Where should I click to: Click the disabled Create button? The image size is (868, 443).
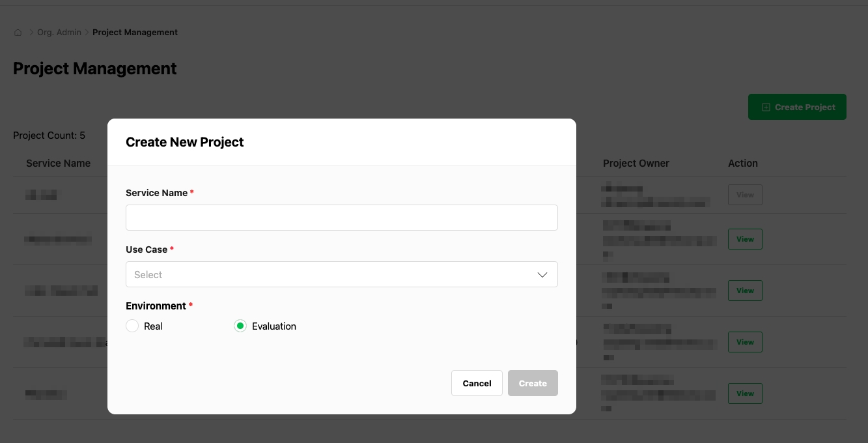pos(533,383)
